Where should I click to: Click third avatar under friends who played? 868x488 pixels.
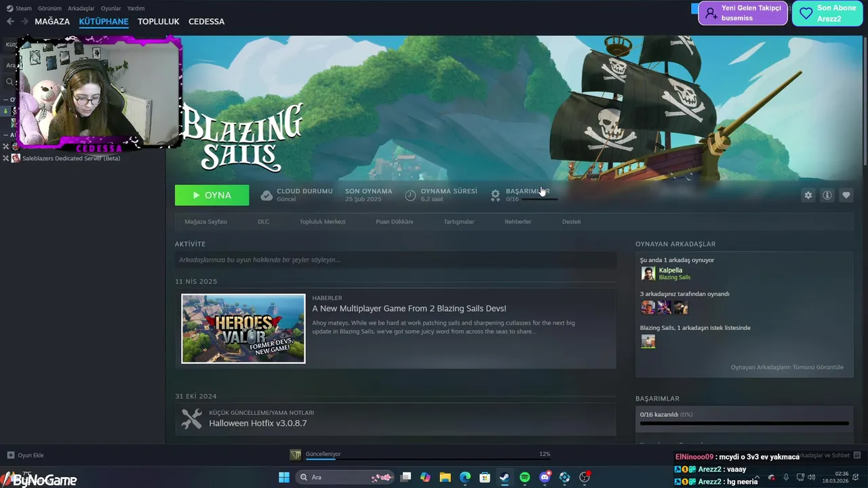(x=681, y=307)
